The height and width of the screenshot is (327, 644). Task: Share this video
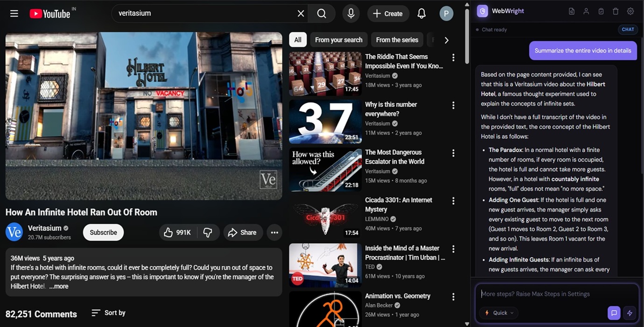coord(243,232)
